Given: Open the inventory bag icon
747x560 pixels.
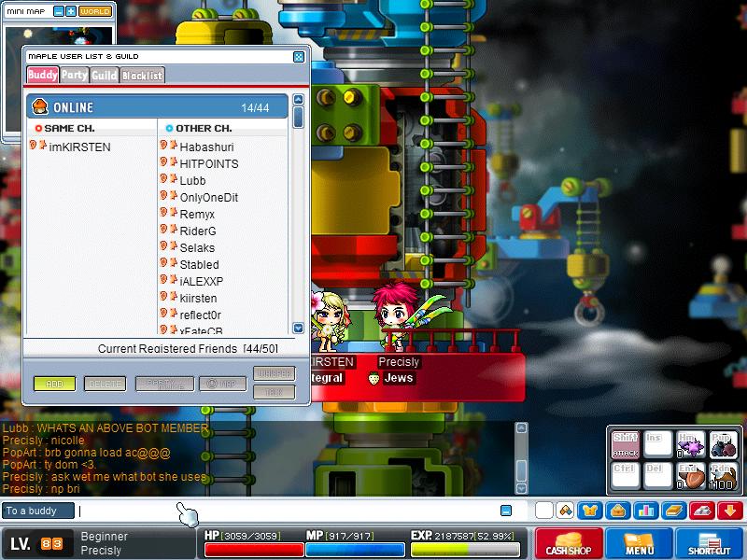Looking at the screenshot, I should (617, 511).
